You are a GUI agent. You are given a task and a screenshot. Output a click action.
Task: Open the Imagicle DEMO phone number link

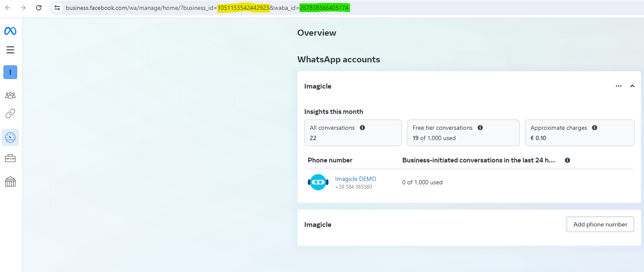click(x=356, y=179)
